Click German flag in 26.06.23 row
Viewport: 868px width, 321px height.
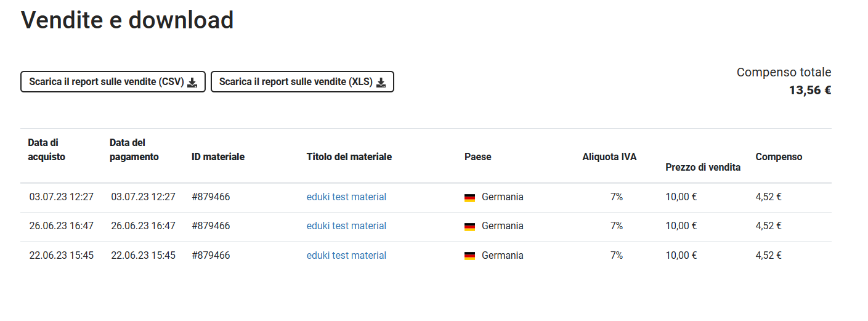click(x=470, y=227)
